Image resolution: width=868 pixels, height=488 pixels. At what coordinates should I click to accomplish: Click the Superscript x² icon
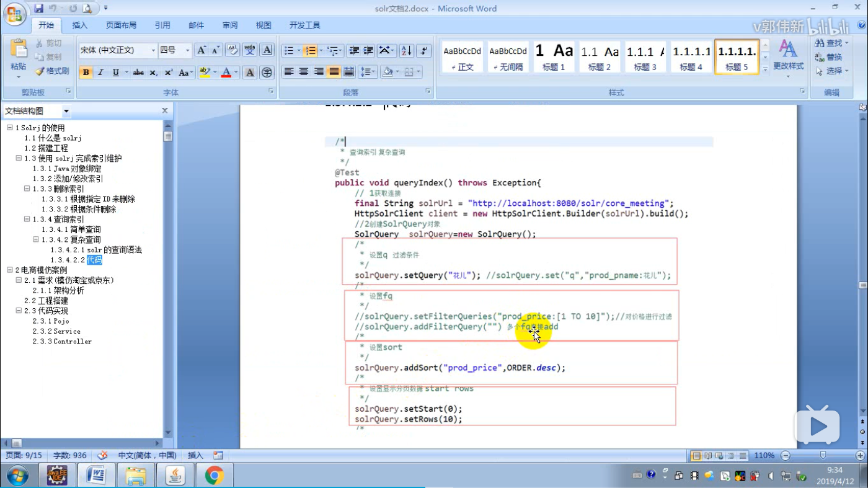(x=168, y=73)
